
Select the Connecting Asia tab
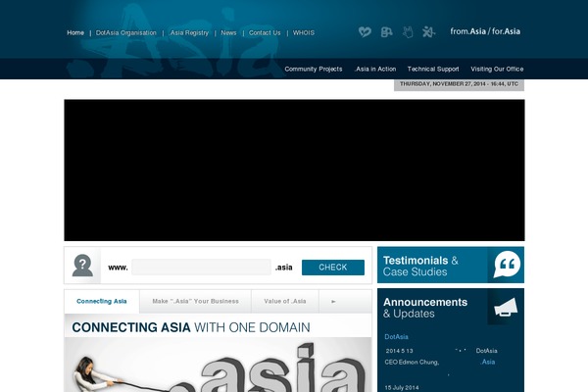point(102,301)
